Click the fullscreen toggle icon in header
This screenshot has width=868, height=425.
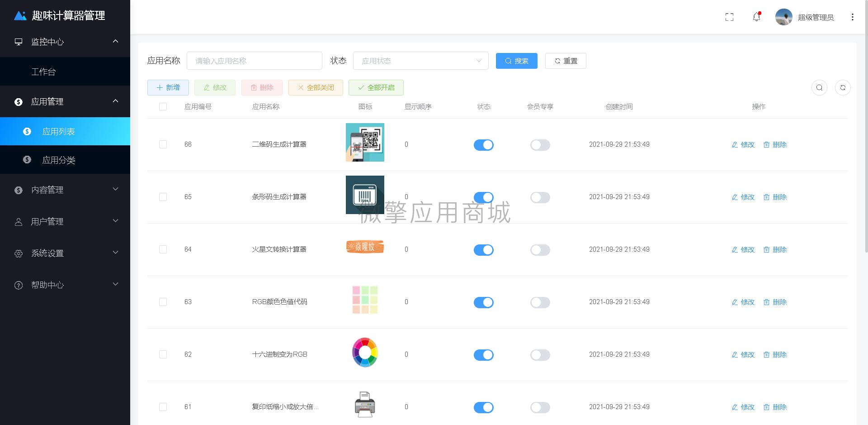click(729, 17)
